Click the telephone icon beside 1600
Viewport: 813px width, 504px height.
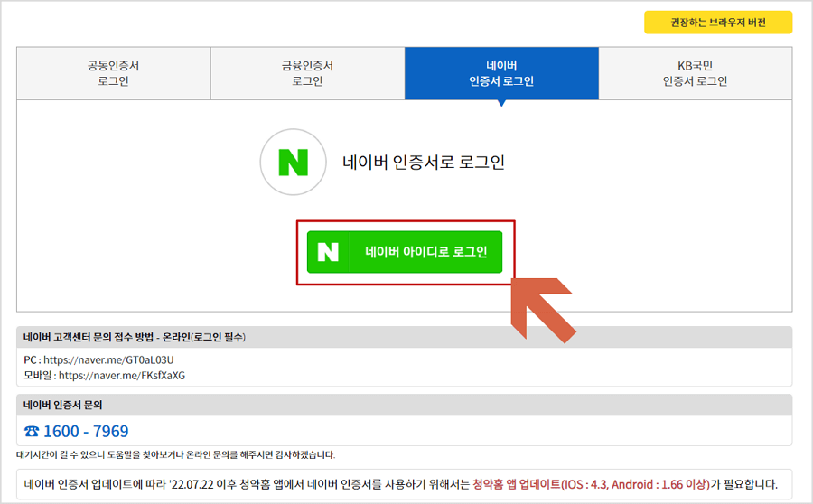pos(32,432)
